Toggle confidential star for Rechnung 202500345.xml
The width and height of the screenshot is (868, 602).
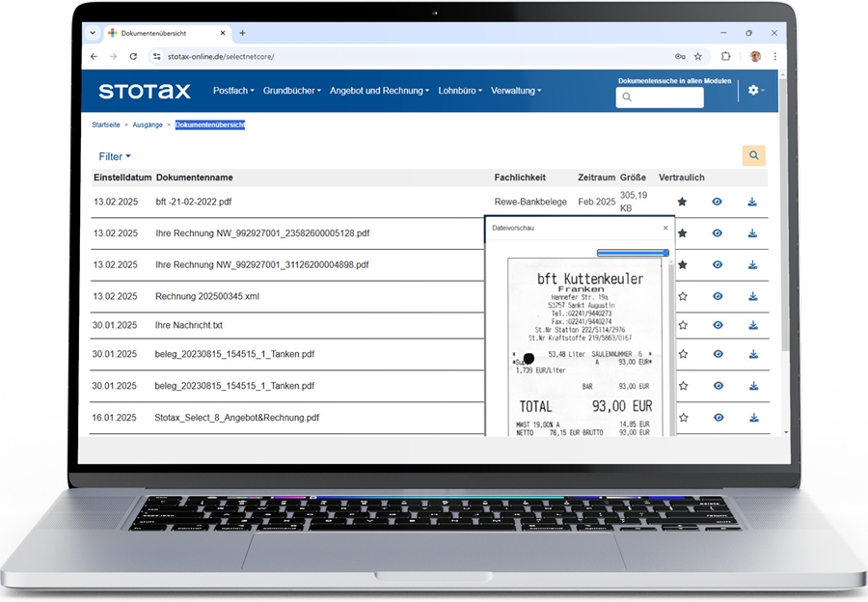pyautogui.click(x=683, y=296)
